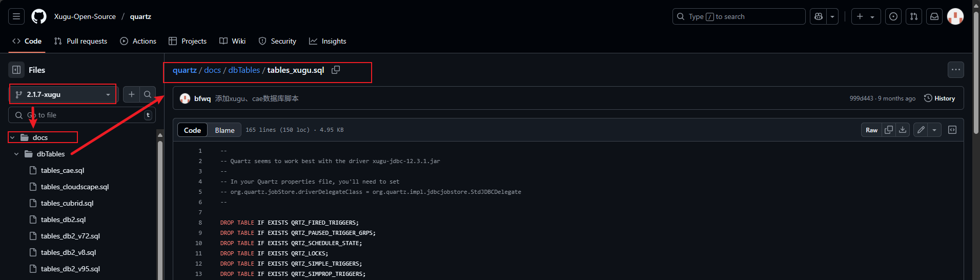Open tables_db2_v95.sql in the file tree
The image size is (980, 280).
(x=70, y=269)
